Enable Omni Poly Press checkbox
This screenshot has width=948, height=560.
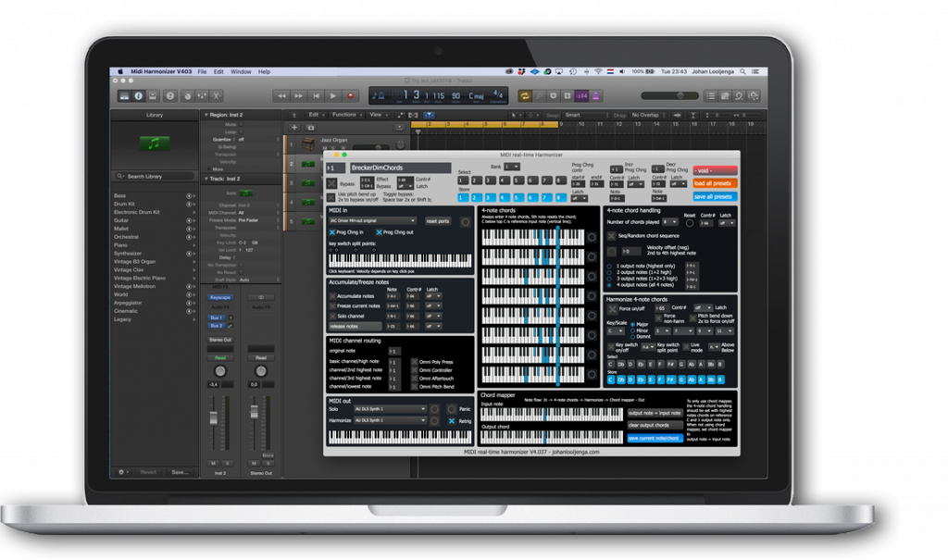414,362
